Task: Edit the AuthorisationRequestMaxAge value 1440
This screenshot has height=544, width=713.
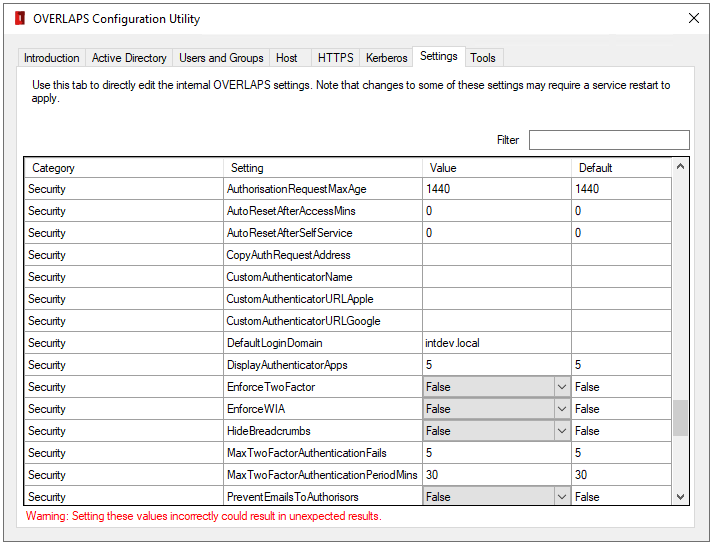Action: pyautogui.click(x=497, y=189)
